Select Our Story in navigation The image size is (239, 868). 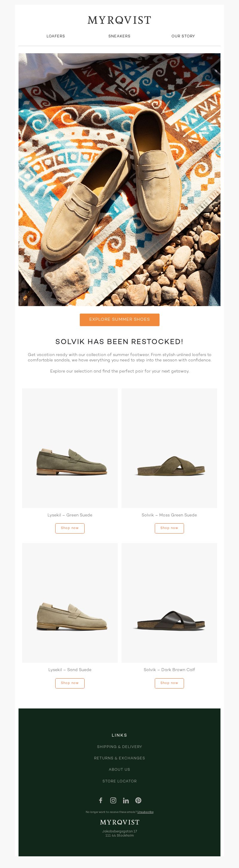(x=183, y=36)
